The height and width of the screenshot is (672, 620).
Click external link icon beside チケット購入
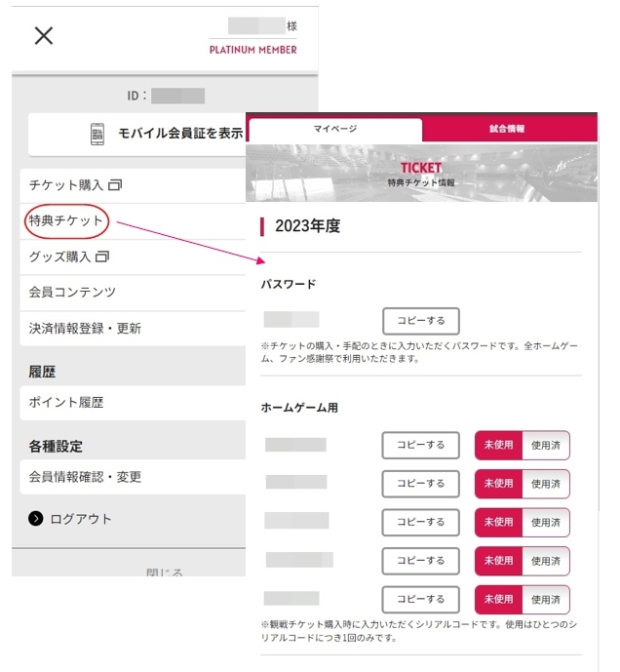[115, 185]
